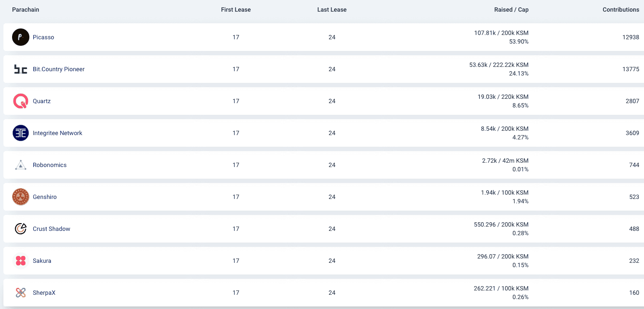
Task: Click the Genshiro round logo icon
Action: [x=21, y=197]
